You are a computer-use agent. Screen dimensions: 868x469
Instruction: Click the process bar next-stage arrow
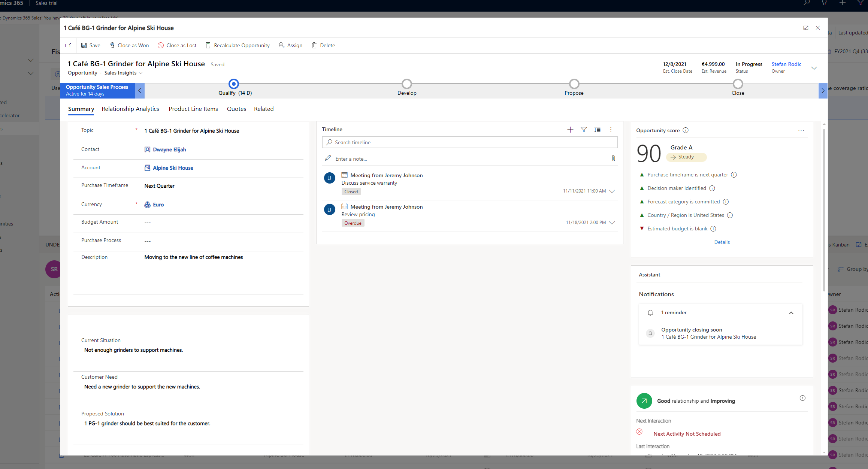point(823,90)
